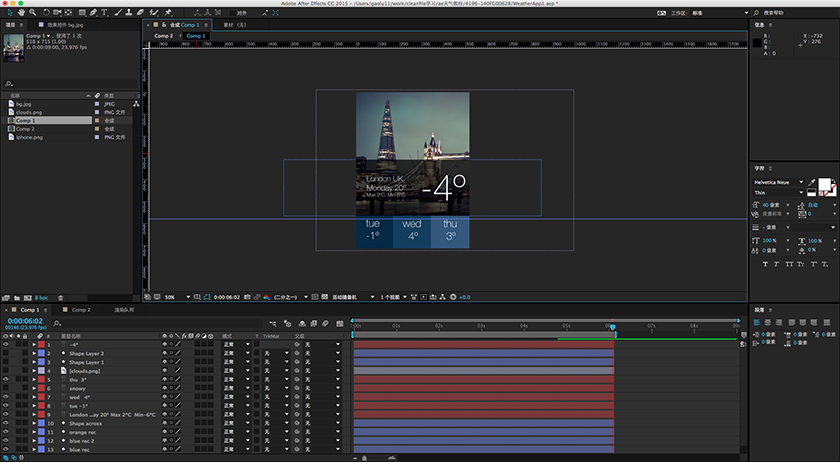Select the Brush tool
The height and width of the screenshot is (462, 840).
click(118, 12)
